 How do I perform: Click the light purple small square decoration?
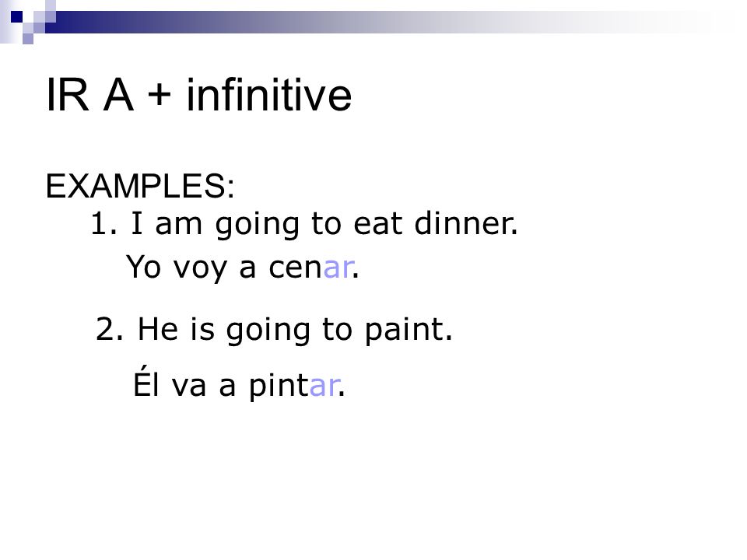[28, 39]
